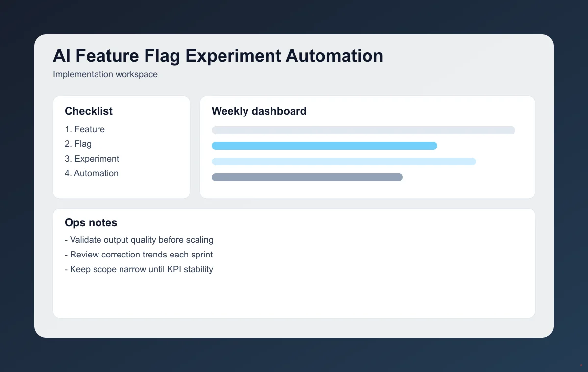This screenshot has width=588, height=372.
Task: Open the Ops notes panel header
Action: coord(91,223)
